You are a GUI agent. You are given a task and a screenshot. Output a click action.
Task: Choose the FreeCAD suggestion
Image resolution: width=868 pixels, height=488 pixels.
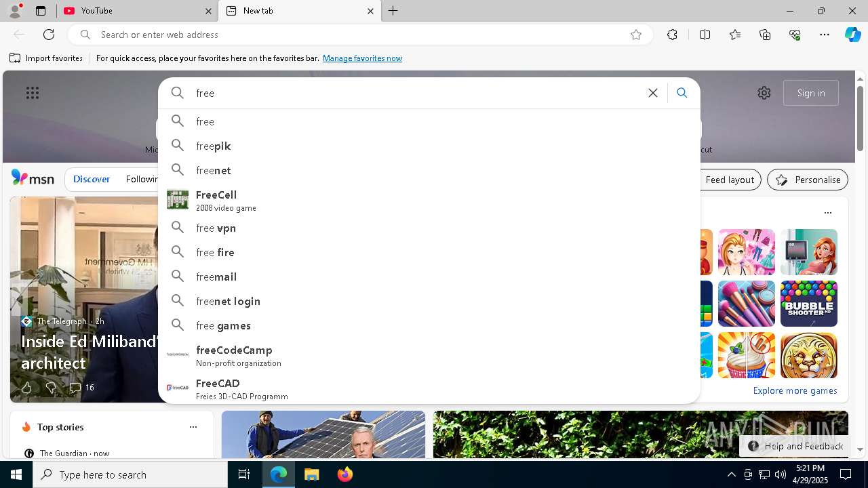click(429, 388)
